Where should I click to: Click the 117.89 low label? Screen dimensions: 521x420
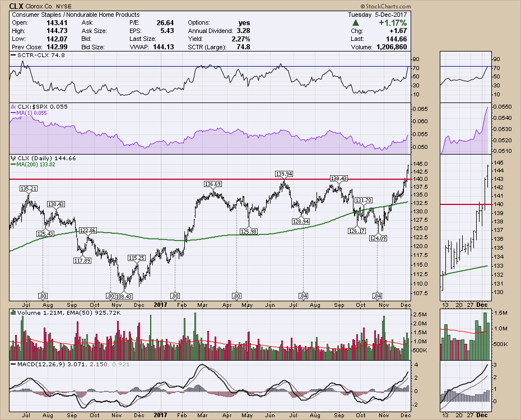click(x=82, y=260)
